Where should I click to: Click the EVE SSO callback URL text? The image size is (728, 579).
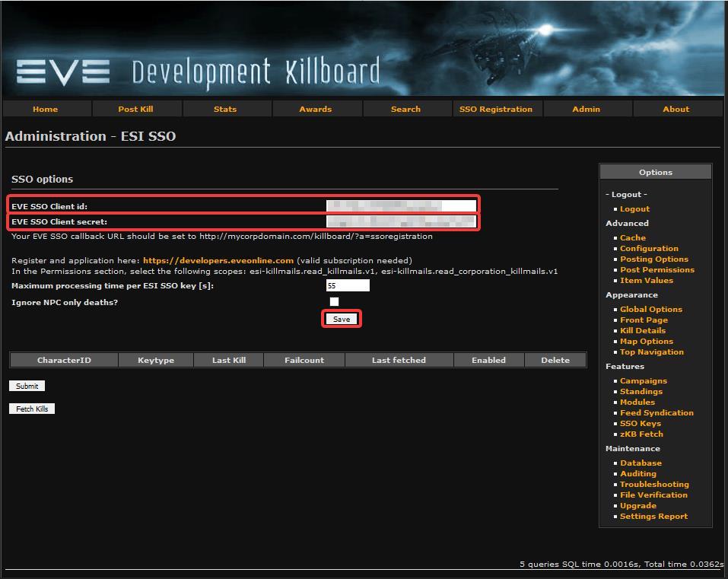coord(222,237)
